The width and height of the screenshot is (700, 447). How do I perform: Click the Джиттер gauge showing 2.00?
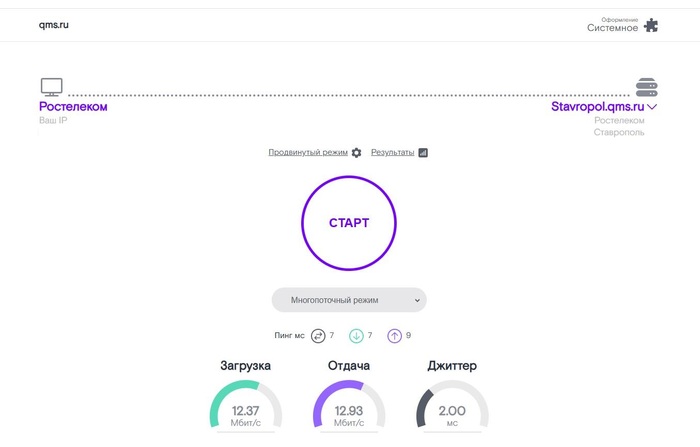point(452,404)
